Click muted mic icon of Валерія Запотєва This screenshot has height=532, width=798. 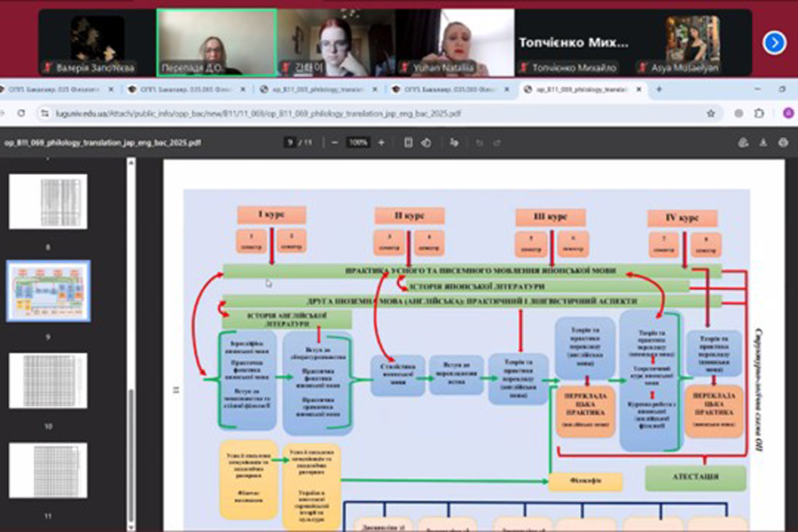coord(49,67)
